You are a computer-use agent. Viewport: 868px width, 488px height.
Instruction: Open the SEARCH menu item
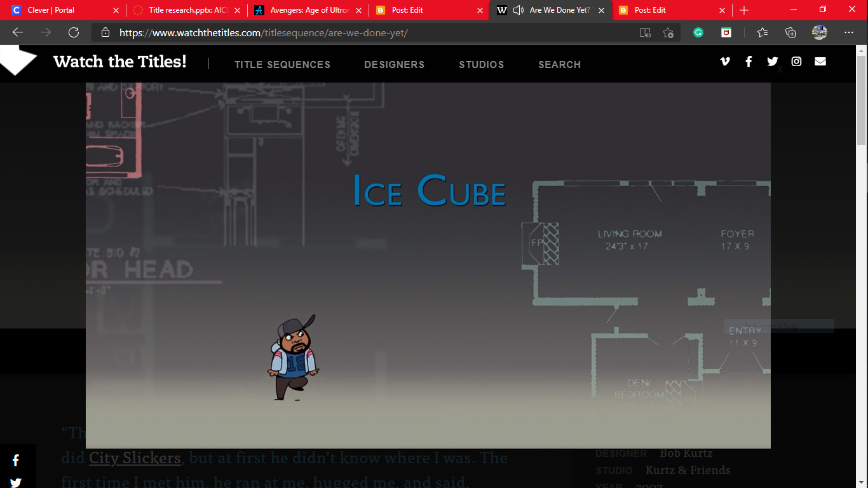[559, 64]
